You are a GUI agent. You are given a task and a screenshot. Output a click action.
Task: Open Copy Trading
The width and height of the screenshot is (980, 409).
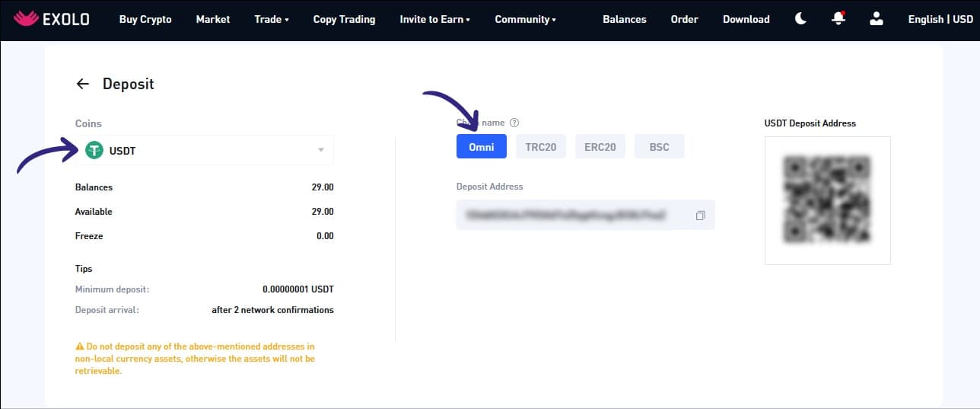coord(344,19)
